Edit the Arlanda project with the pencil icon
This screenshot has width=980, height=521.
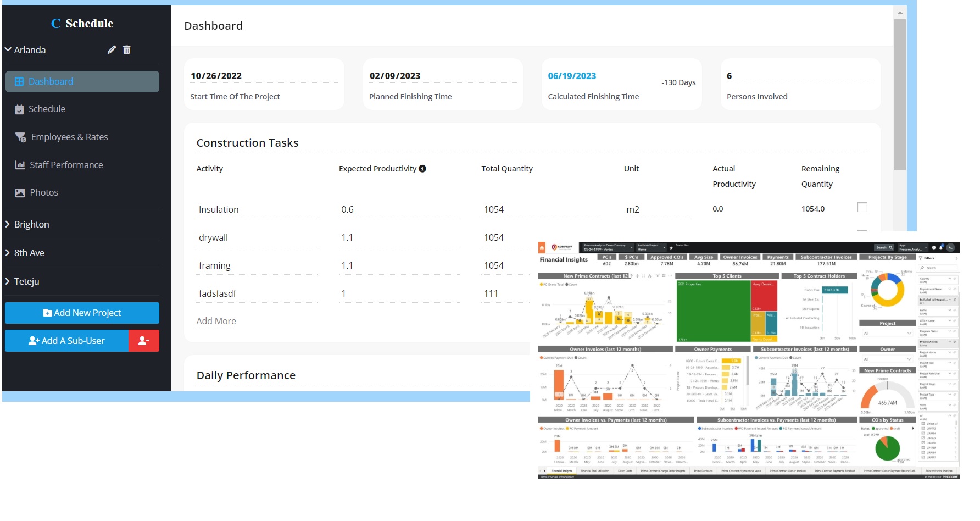(x=112, y=50)
